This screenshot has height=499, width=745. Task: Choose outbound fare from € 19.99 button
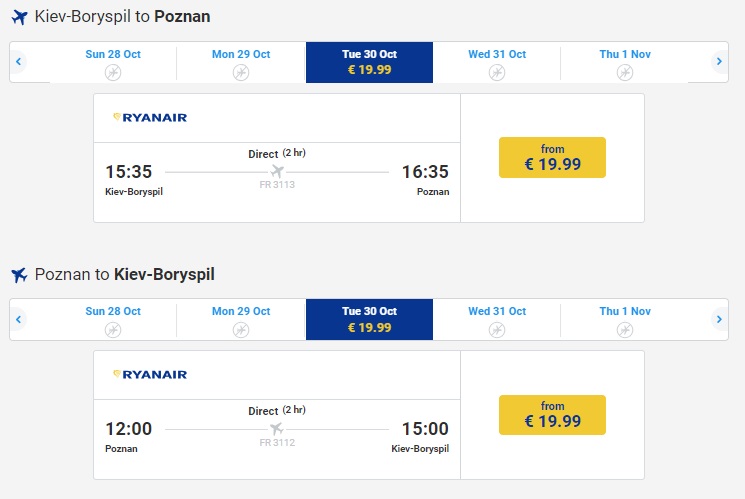(552, 157)
